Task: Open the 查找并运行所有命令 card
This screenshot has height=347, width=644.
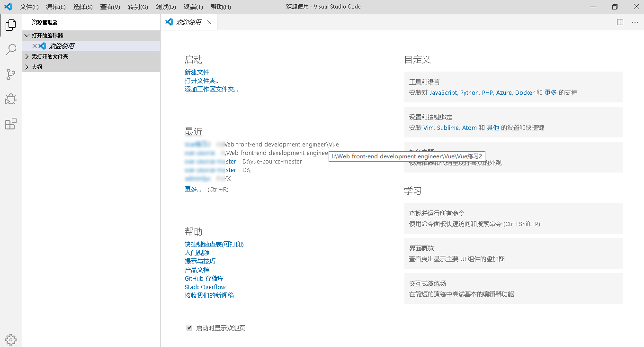Action: 513,218
